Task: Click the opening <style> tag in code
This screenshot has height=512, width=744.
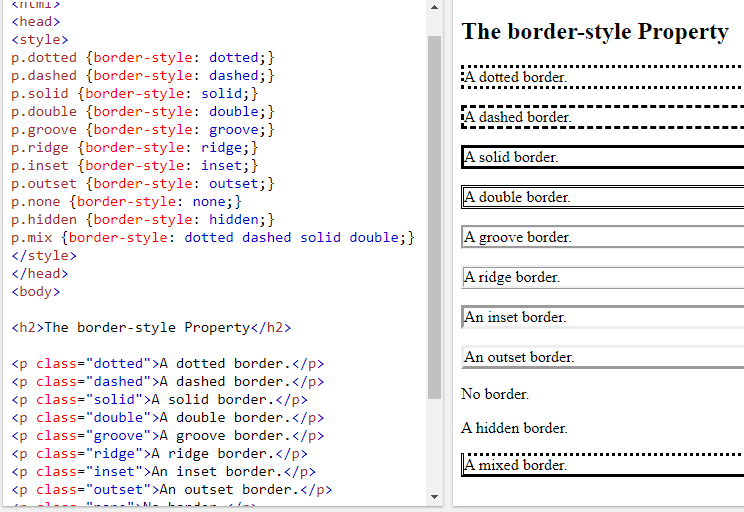Action: point(40,39)
